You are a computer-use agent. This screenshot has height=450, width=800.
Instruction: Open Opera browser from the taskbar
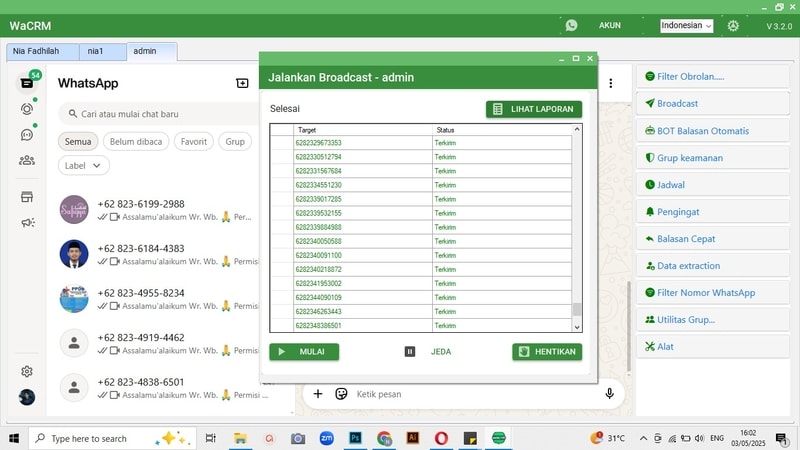(x=441, y=438)
